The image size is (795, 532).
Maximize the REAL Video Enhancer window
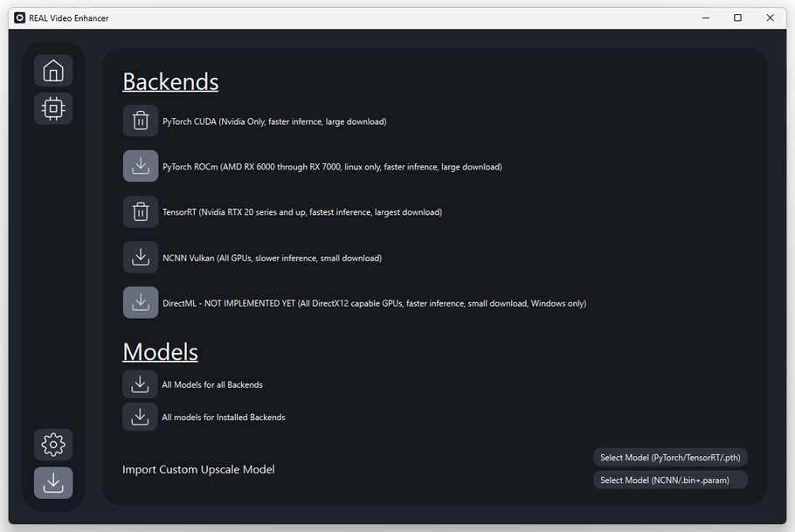click(x=737, y=18)
